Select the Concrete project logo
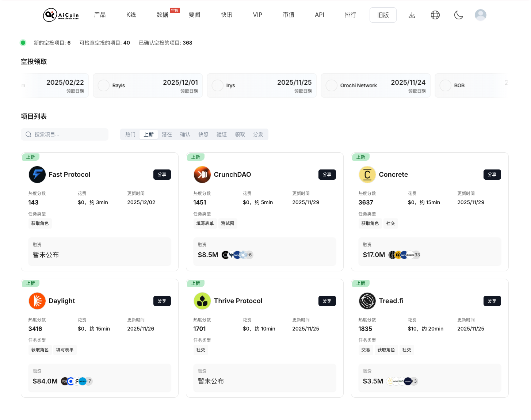The width and height of the screenshot is (531, 420). pos(367,175)
